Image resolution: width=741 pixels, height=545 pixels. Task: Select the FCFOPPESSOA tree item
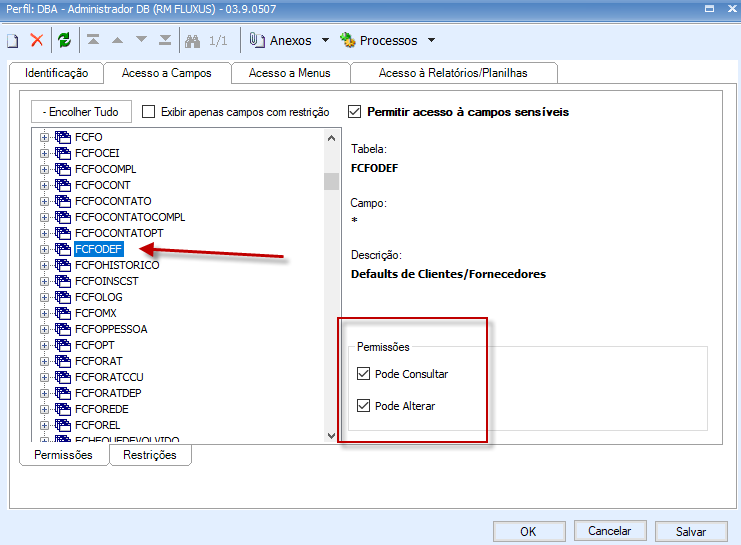pos(112,329)
